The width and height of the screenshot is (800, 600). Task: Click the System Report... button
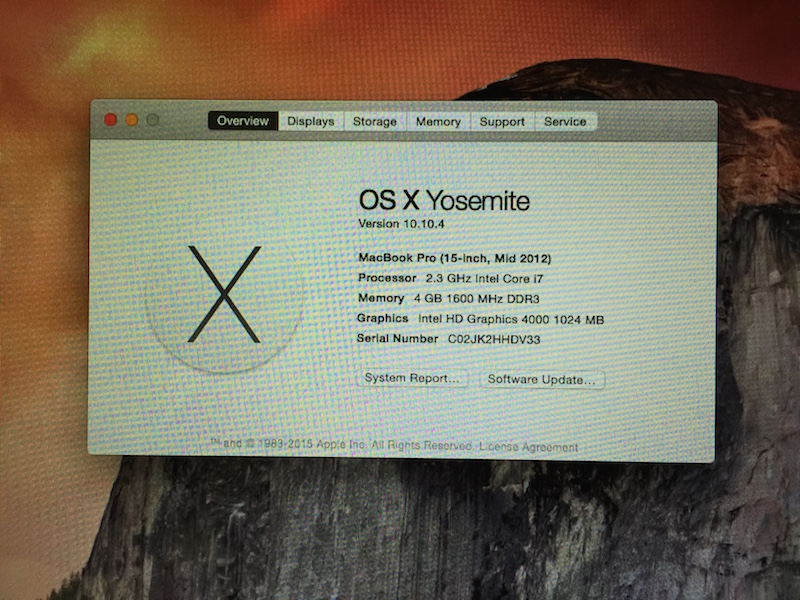coord(412,378)
